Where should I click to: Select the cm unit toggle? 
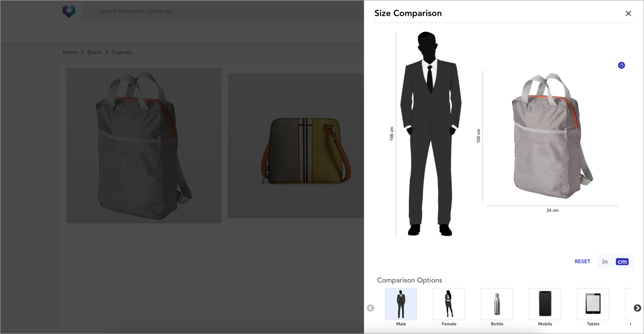pyautogui.click(x=622, y=261)
